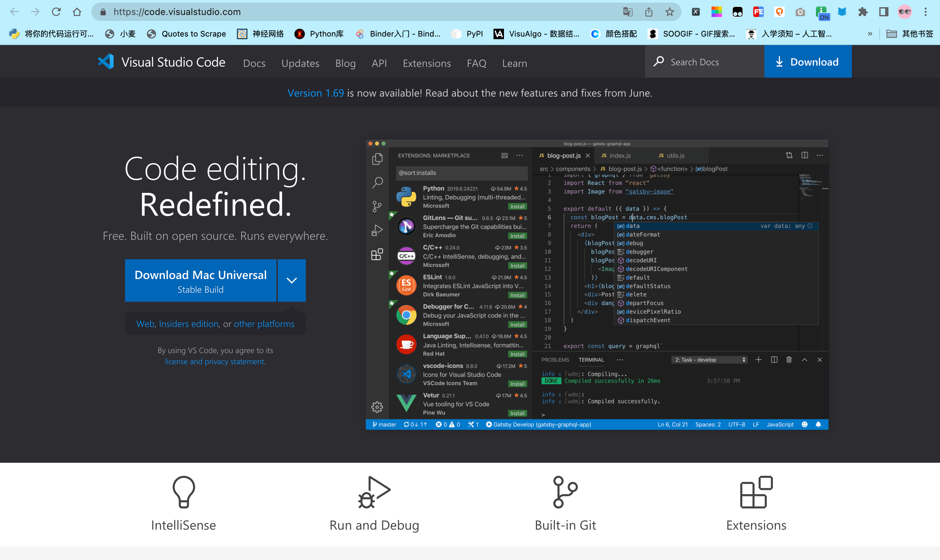The width and height of the screenshot is (940, 560).
Task: Open the profile avatar menu
Action: 904,12
